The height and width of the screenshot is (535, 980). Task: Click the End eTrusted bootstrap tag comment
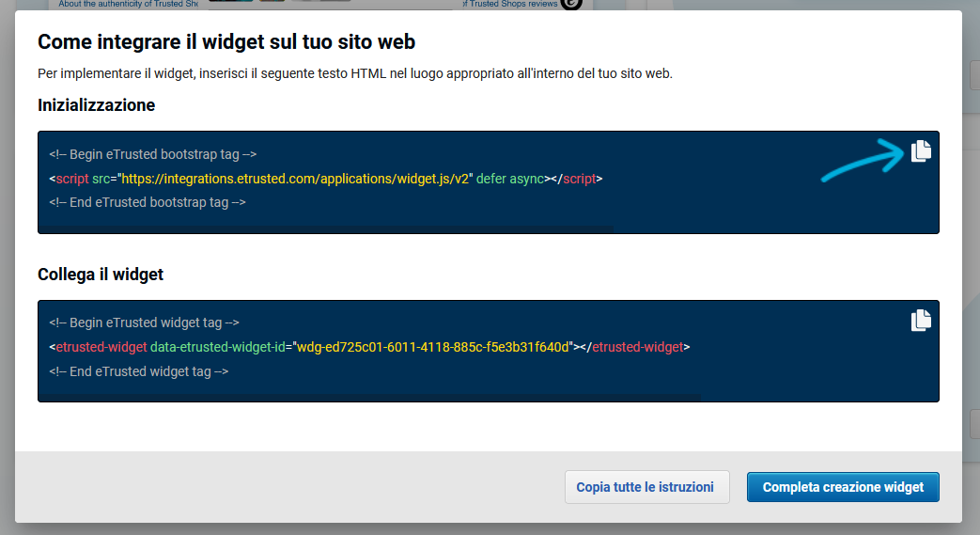(148, 203)
